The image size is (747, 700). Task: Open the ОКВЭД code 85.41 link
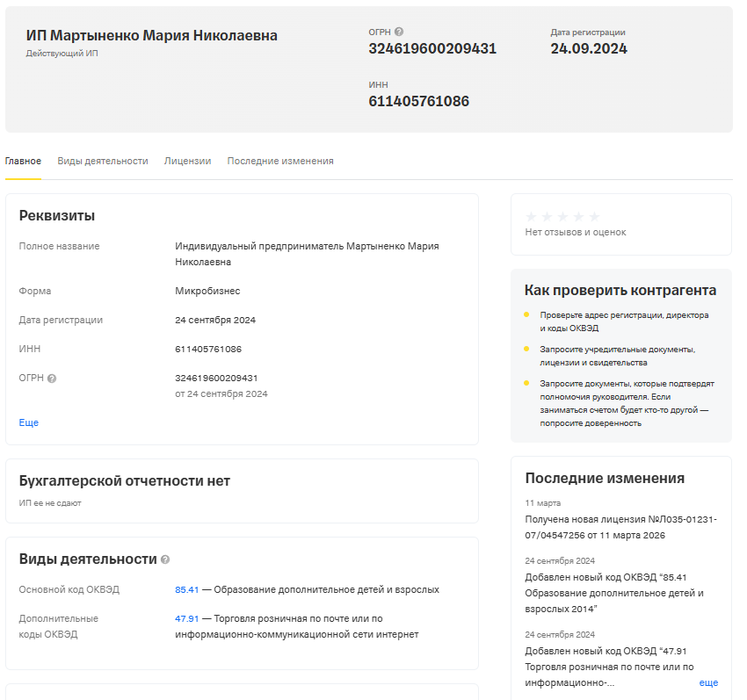click(186, 589)
